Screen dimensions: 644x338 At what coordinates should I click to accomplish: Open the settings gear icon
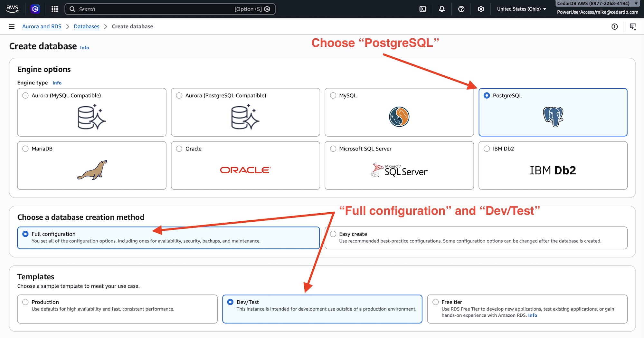(481, 9)
